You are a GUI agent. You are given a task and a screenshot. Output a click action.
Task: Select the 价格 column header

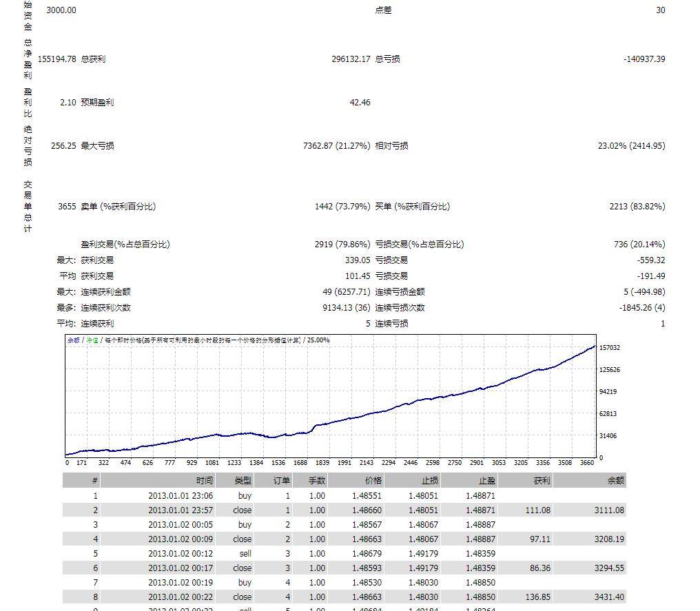tap(373, 480)
